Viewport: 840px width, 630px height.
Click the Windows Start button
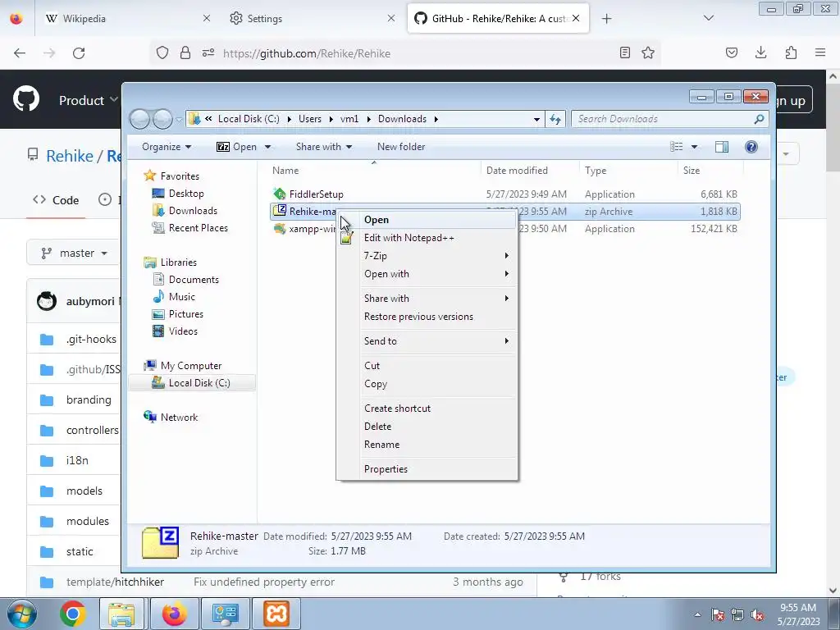[21, 614]
